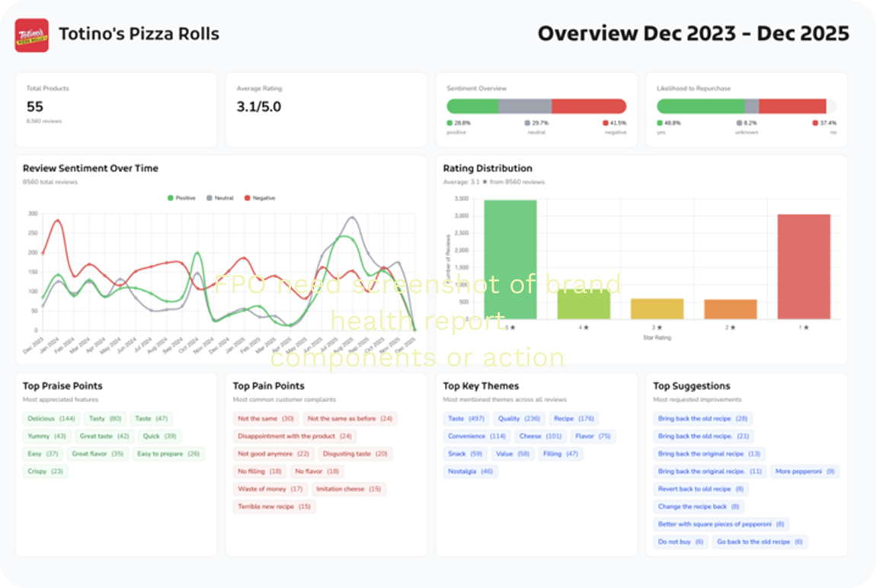Image resolution: width=876 pixels, height=588 pixels.
Task: Click Bring back the old recipe (28) suggestion
Action: click(x=703, y=419)
